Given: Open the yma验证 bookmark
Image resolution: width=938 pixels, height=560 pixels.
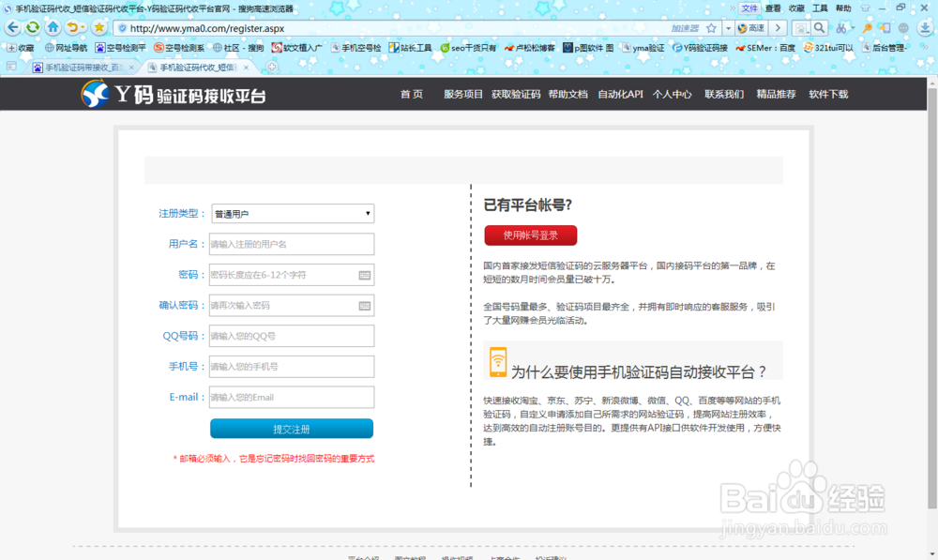Looking at the screenshot, I should pyautogui.click(x=643, y=48).
